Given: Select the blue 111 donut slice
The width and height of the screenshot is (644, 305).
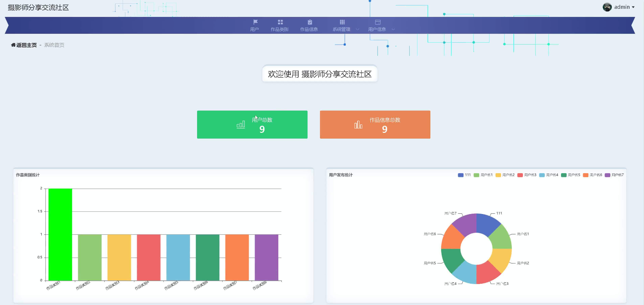Looking at the screenshot, I should [487, 225].
